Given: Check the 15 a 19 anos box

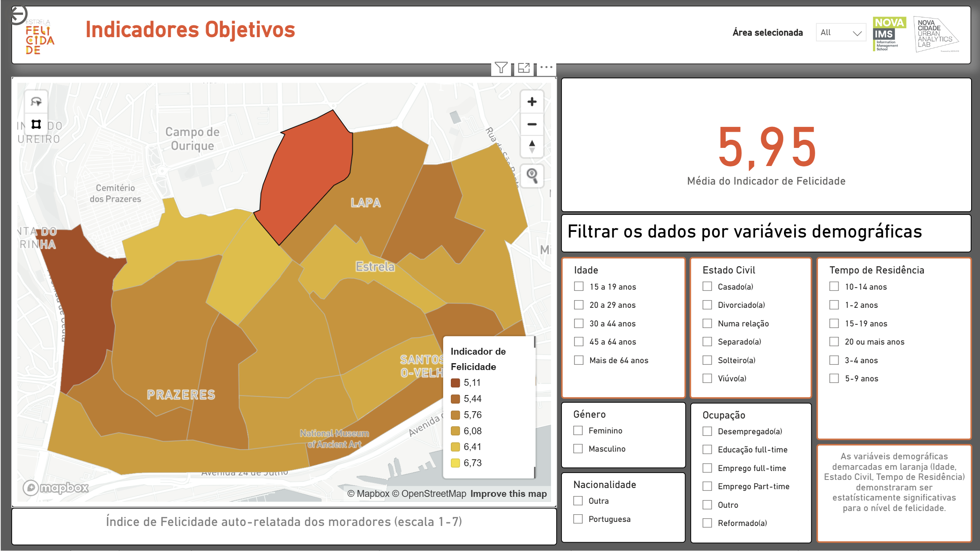Looking at the screenshot, I should (x=579, y=286).
